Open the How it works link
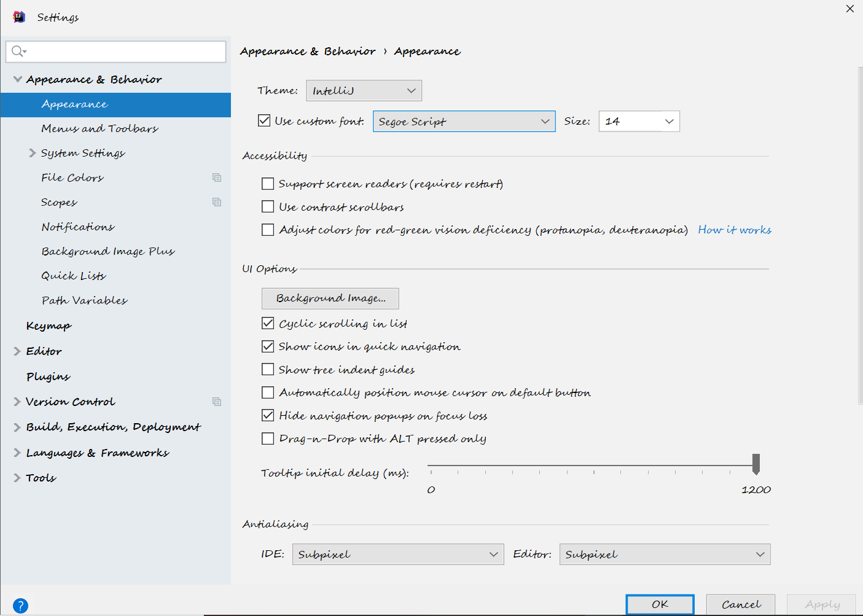This screenshot has height=616, width=863. click(x=735, y=230)
